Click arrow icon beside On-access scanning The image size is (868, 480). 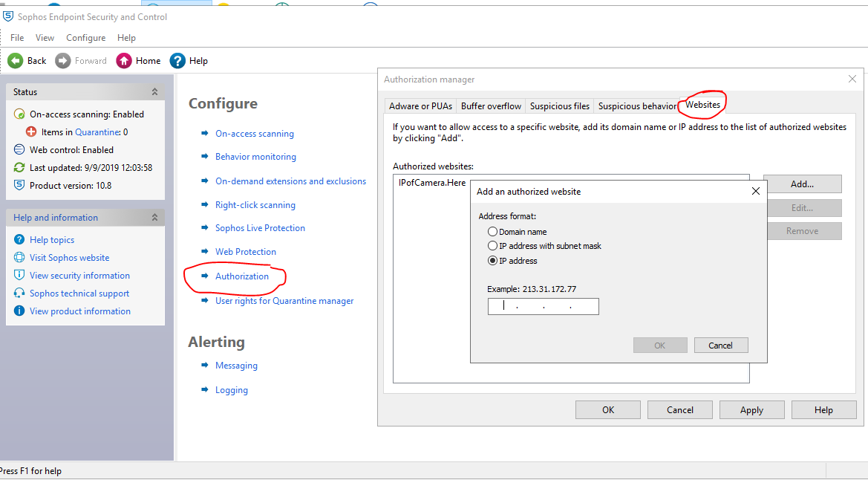pyautogui.click(x=204, y=133)
